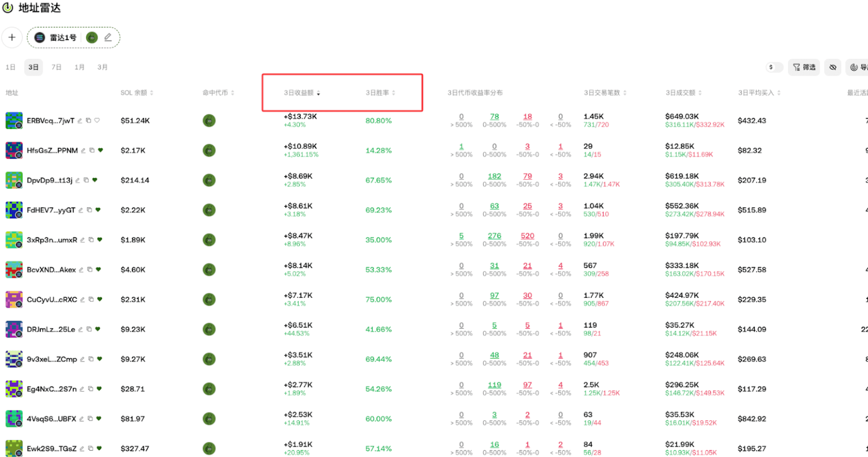The image size is (868, 457).
Task: Copy address BcvXND...Akex
Action: tap(90, 270)
